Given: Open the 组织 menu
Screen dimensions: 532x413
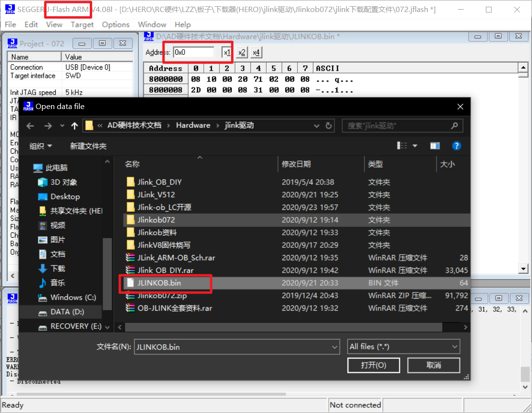Looking at the screenshot, I should tap(40, 146).
